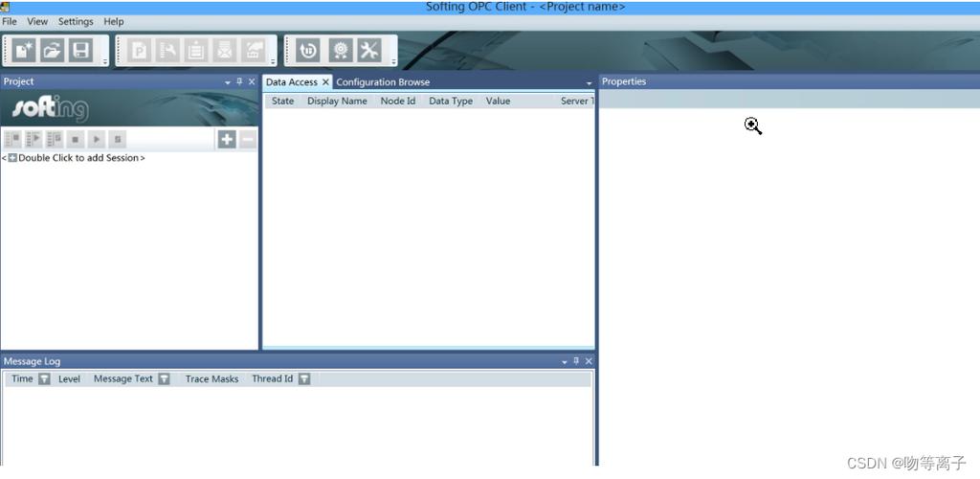Click the Time column filter icon
Image resolution: width=980 pixels, height=479 pixels.
coord(44,379)
